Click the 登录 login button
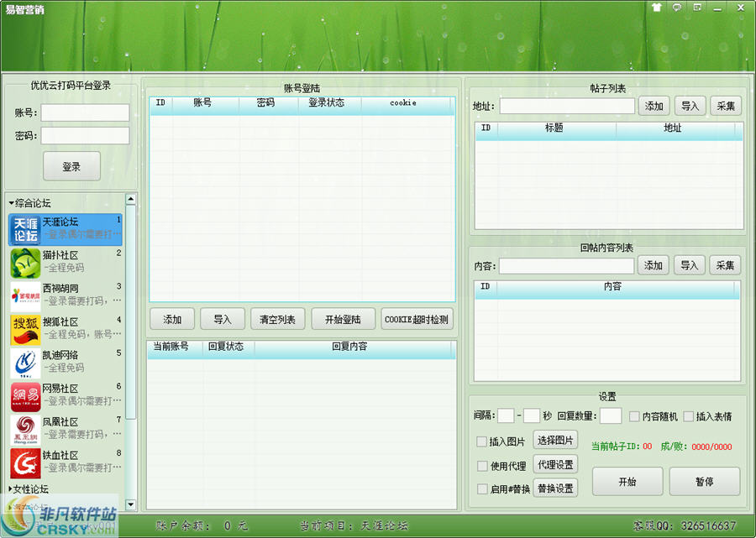Viewport: 756px width, 538px height. pyautogui.click(x=71, y=166)
